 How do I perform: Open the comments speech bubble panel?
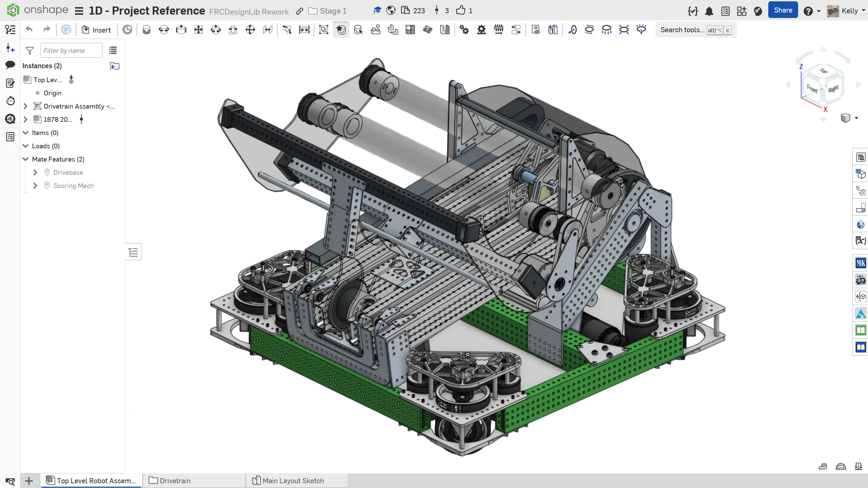[10, 65]
